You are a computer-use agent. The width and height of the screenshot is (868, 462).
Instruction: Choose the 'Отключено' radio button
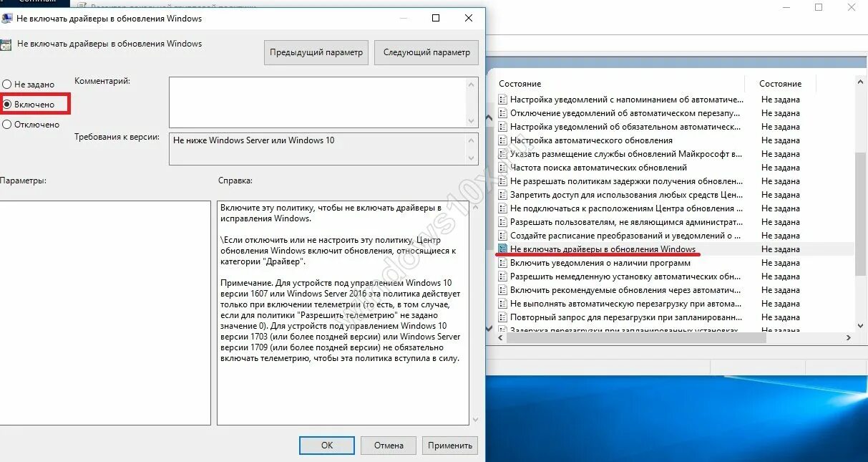pos(7,125)
